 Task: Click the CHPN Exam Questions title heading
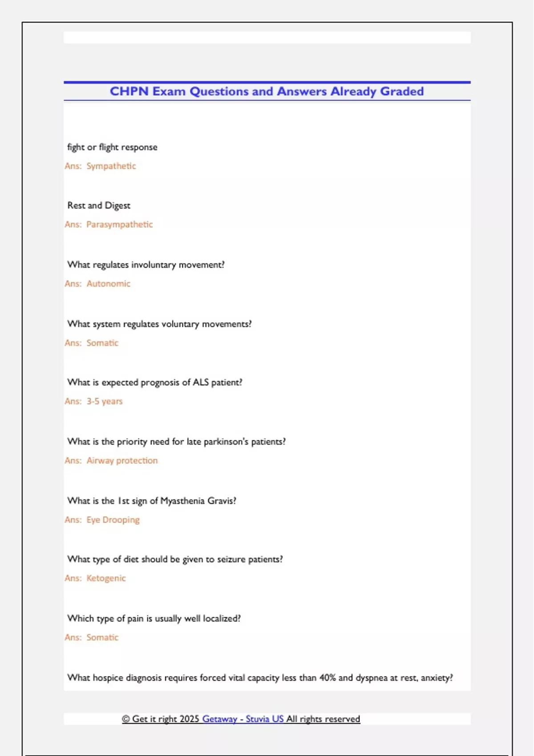267,92
